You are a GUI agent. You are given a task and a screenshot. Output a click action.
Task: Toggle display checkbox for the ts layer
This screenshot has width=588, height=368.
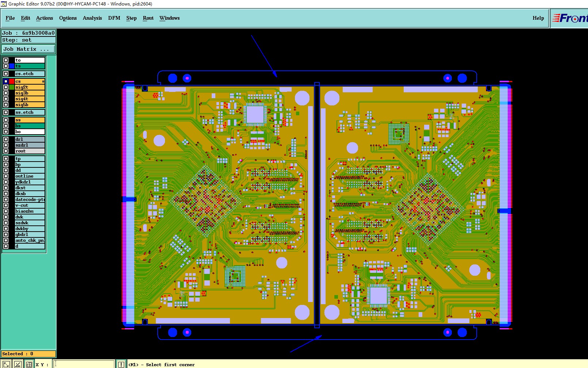(x=6, y=66)
